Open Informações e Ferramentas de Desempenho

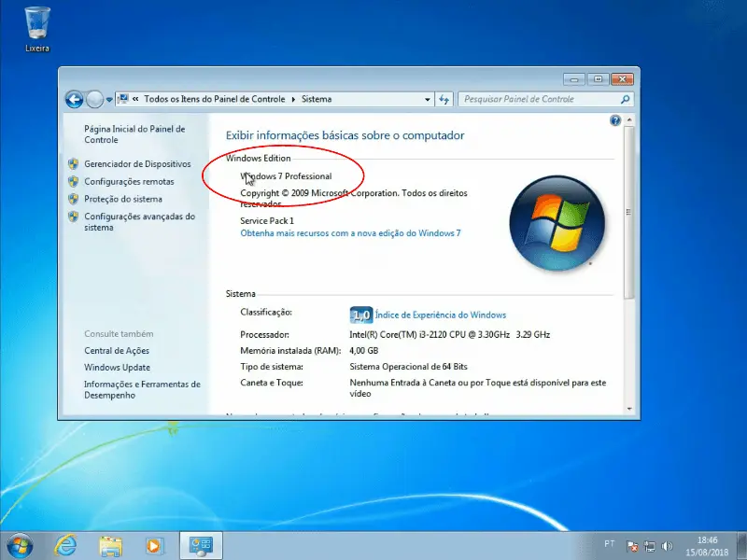click(x=142, y=389)
